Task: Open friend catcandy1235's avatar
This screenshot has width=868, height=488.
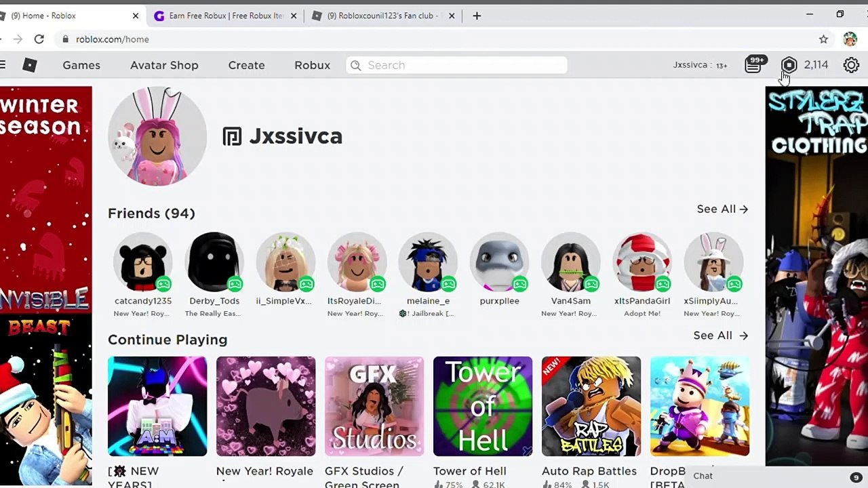Action: click(143, 262)
